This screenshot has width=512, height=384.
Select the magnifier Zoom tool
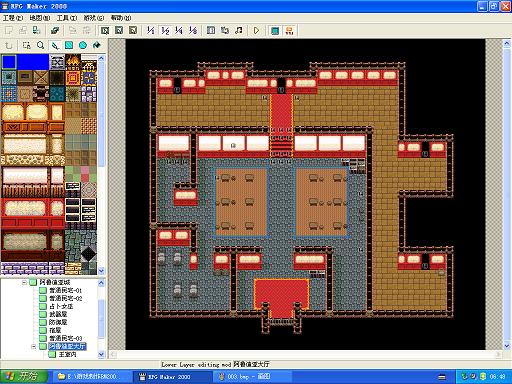coord(41,45)
